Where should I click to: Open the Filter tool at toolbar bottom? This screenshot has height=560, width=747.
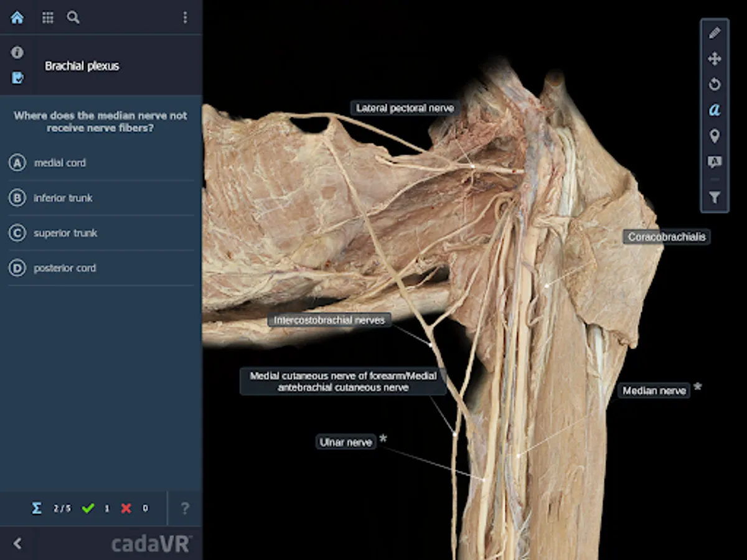714,198
